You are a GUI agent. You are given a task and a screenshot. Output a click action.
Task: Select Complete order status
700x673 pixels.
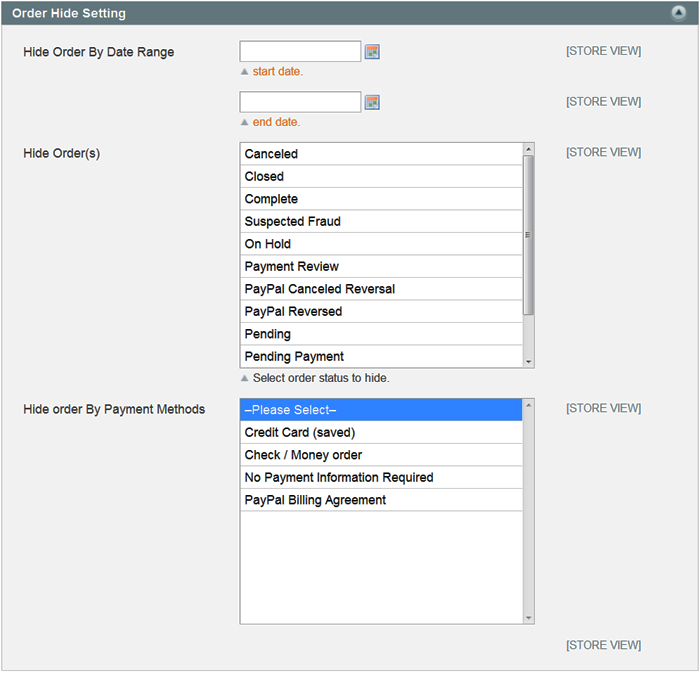click(381, 199)
